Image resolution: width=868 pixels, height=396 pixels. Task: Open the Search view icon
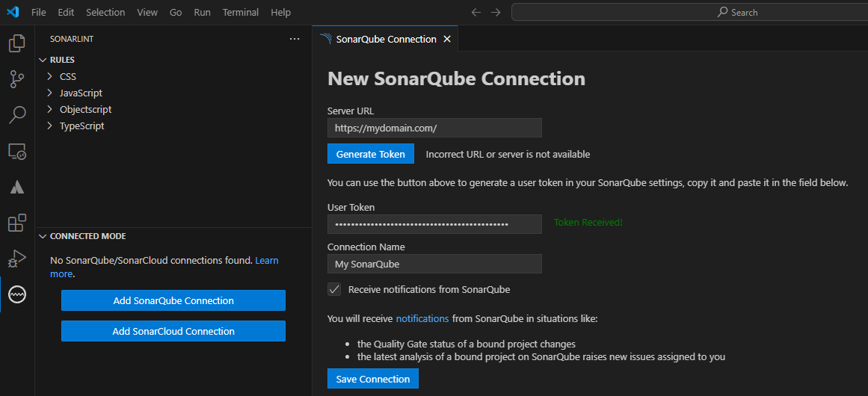point(17,114)
